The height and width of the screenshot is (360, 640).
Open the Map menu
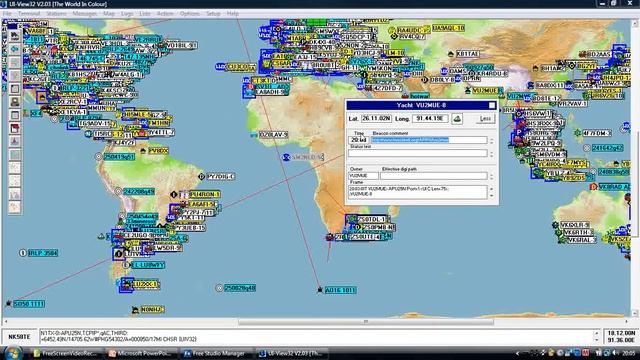tap(109, 13)
